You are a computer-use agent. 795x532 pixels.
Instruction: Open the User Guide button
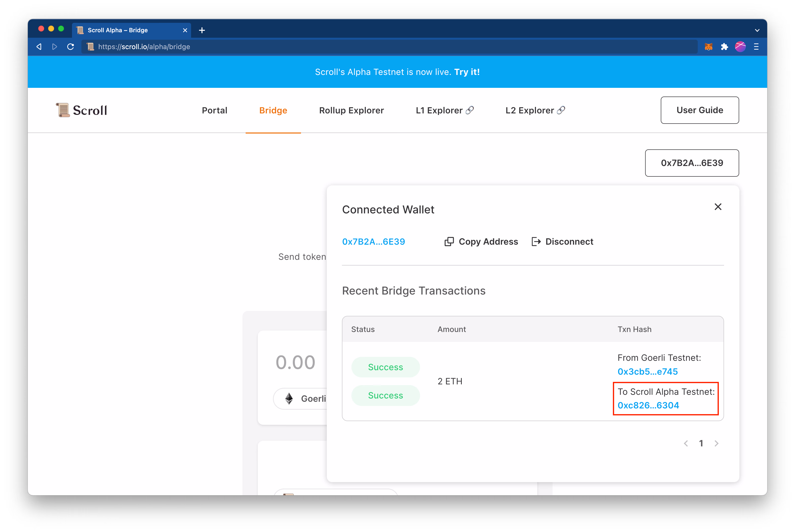[x=699, y=110]
